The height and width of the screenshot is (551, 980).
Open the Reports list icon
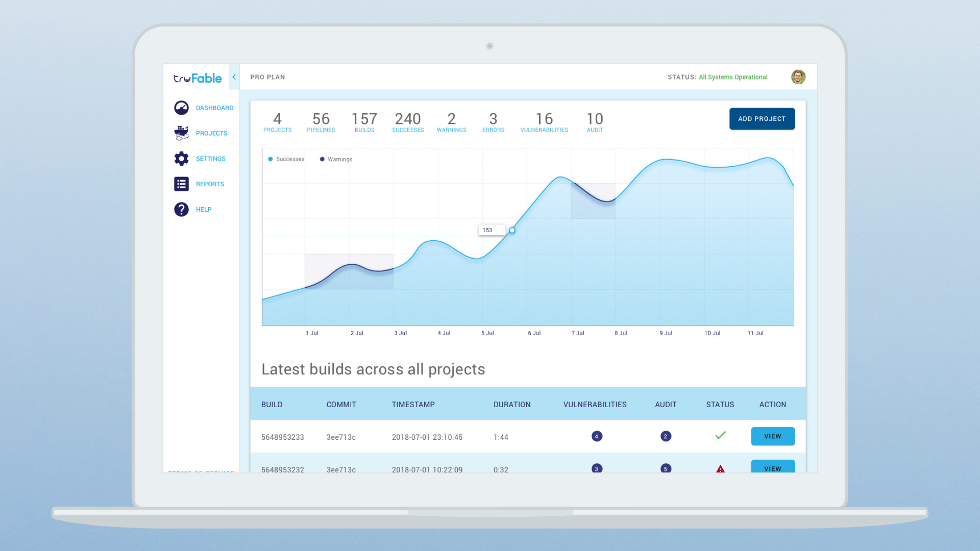tap(181, 184)
